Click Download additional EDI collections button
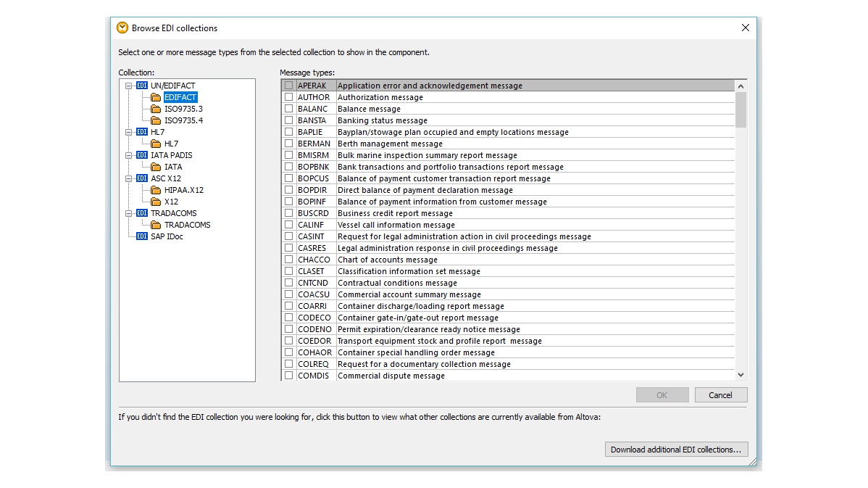 [x=677, y=450]
